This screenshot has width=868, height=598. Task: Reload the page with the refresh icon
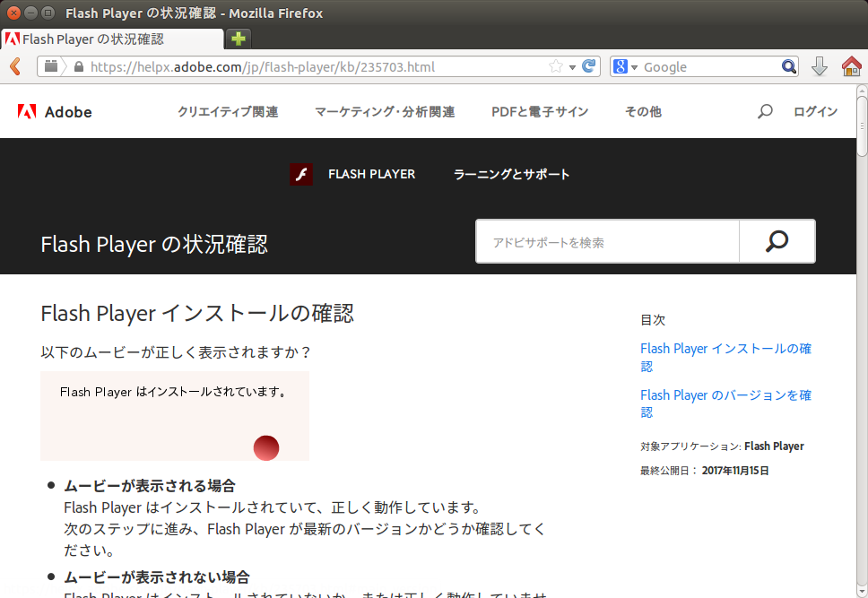[589, 66]
